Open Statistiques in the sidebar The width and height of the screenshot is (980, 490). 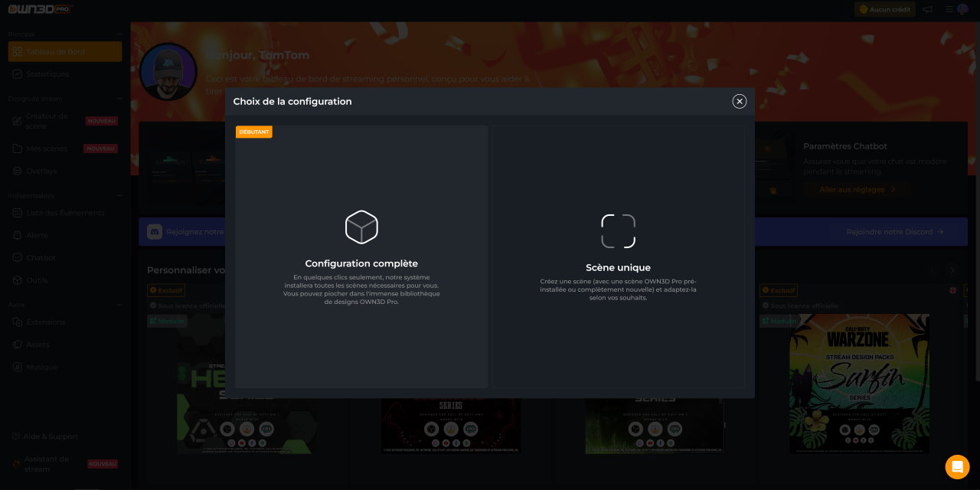click(x=65, y=74)
